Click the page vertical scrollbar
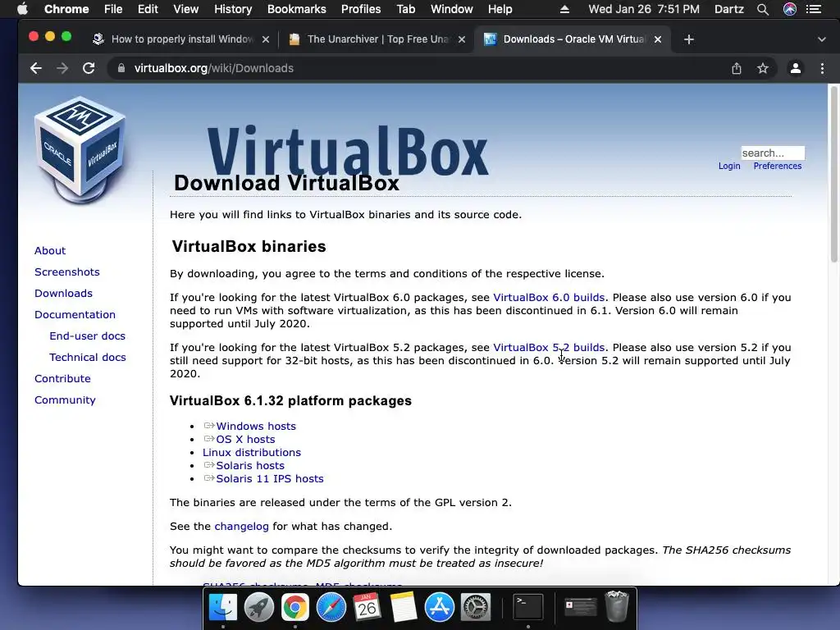Image resolution: width=840 pixels, height=630 pixels. [834, 174]
